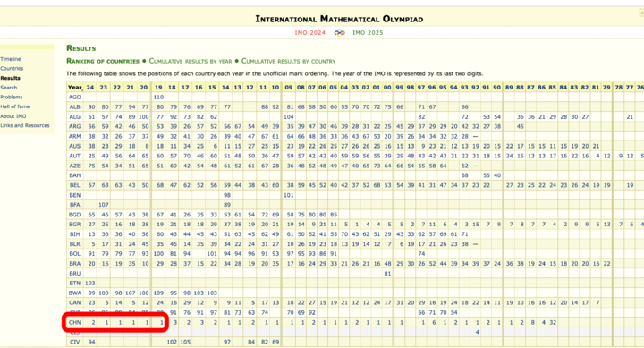The image size is (644, 348).
Task: Open the IMO 2024 link
Action: point(309,33)
